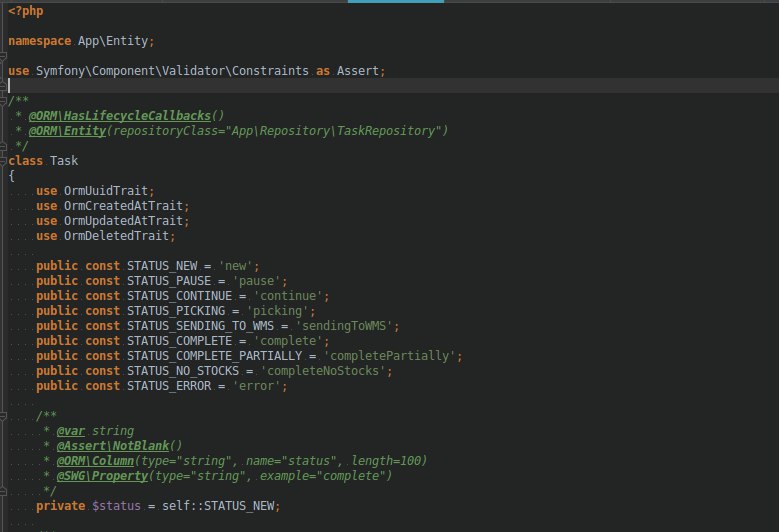Click the 'completePartially' string value
The image size is (779, 532).
pos(390,356)
